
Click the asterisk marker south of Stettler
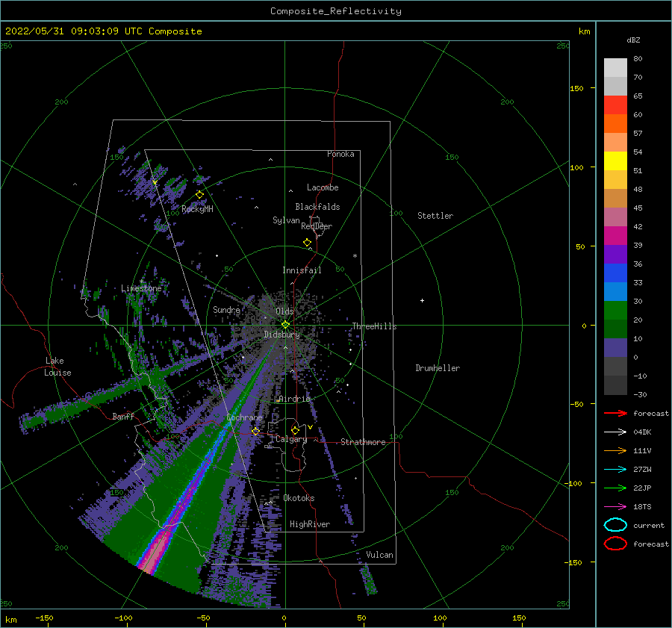[x=355, y=256]
